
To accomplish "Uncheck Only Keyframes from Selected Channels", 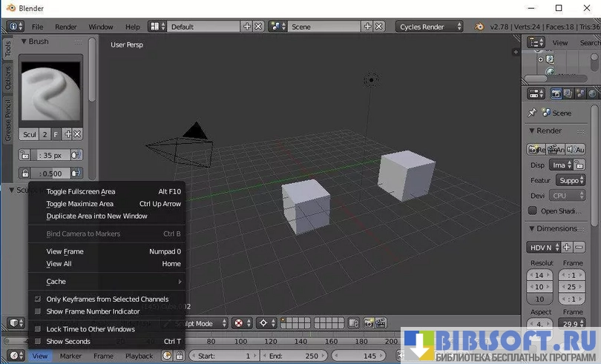I will (x=39, y=300).
